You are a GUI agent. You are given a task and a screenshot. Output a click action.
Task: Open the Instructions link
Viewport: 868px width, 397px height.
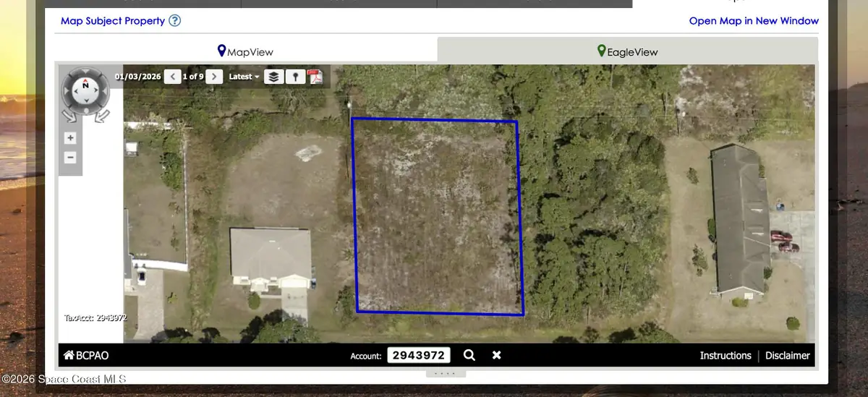(x=726, y=355)
